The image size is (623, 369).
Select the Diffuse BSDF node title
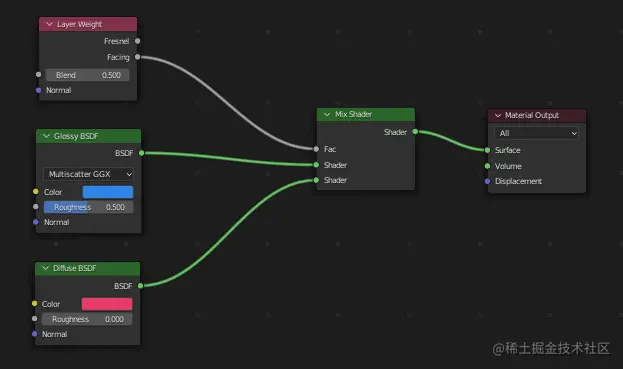pyautogui.click(x=75, y=268)
